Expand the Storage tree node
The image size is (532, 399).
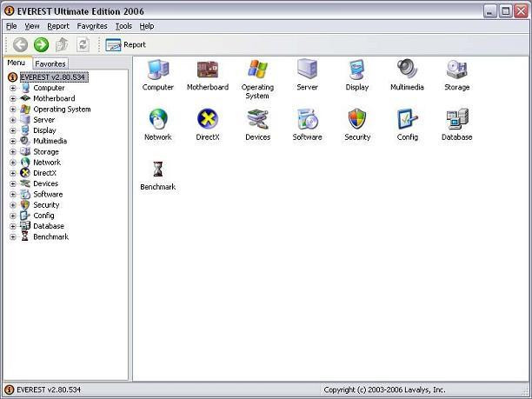pos(13,152)
